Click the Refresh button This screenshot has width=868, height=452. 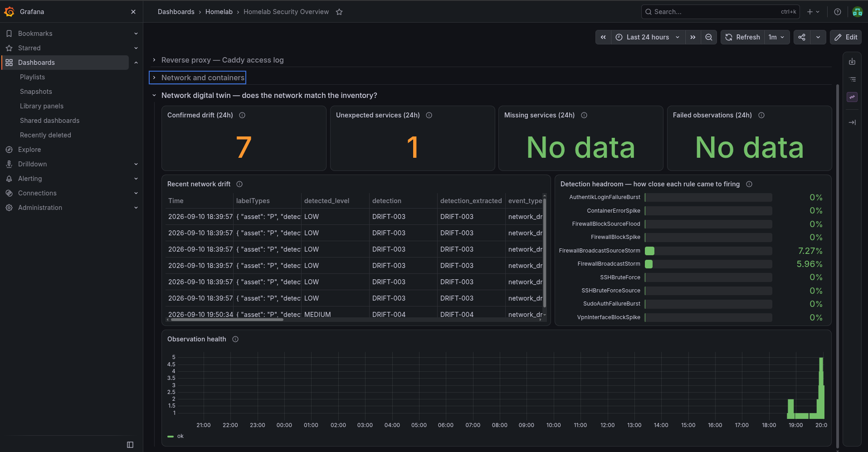[x=742, y=37]
